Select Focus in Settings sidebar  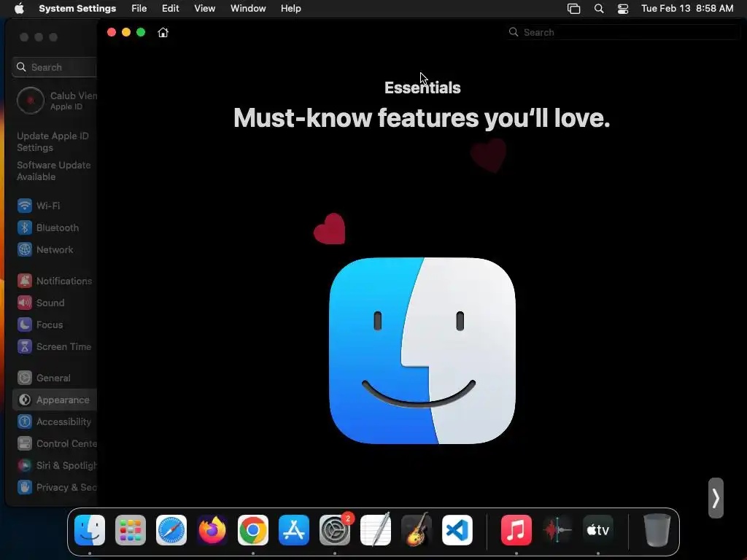(x=55, y=324)
